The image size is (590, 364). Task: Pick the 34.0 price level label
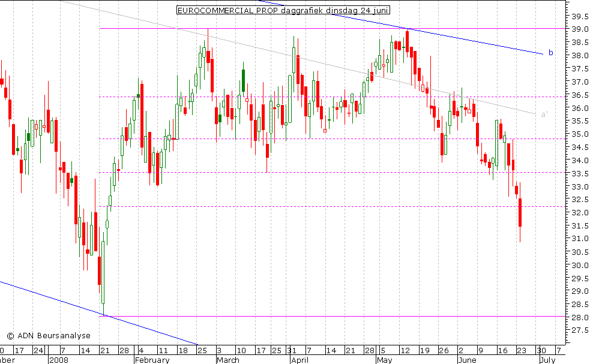(x=580, y=161)
